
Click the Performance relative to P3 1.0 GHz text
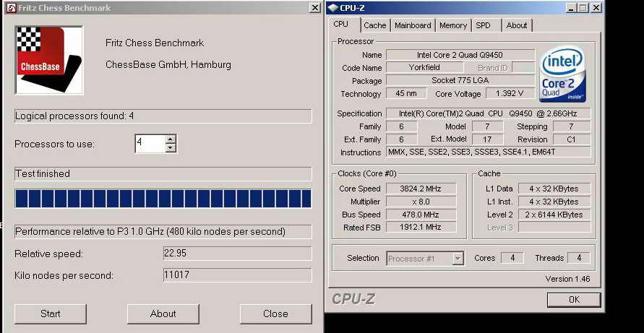click(x=163, y=232)
